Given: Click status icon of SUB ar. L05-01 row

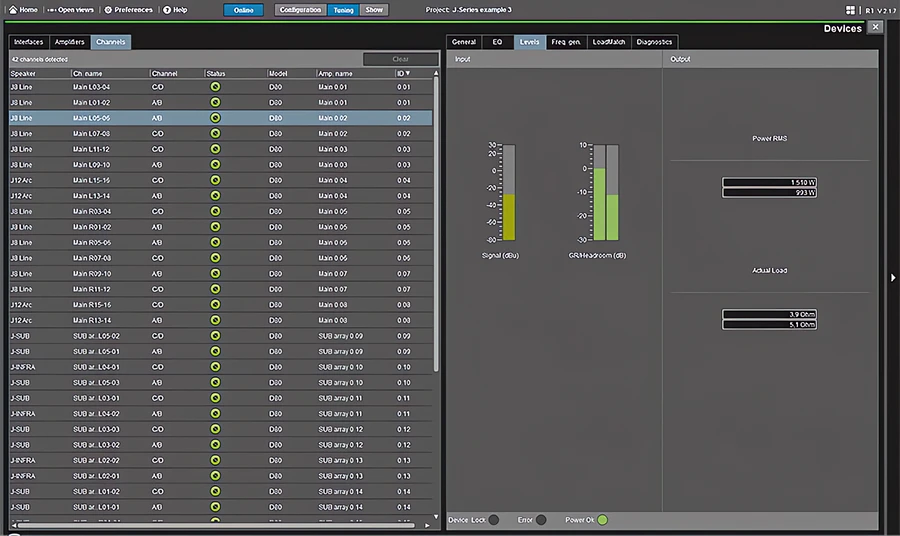Looking at the screenshot, I should pyautogui.click(x=215, y=351).
